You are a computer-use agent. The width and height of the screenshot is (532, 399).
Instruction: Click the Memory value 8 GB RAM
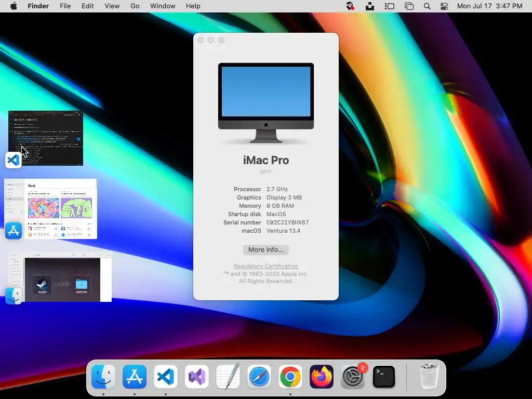coord(280,206)
